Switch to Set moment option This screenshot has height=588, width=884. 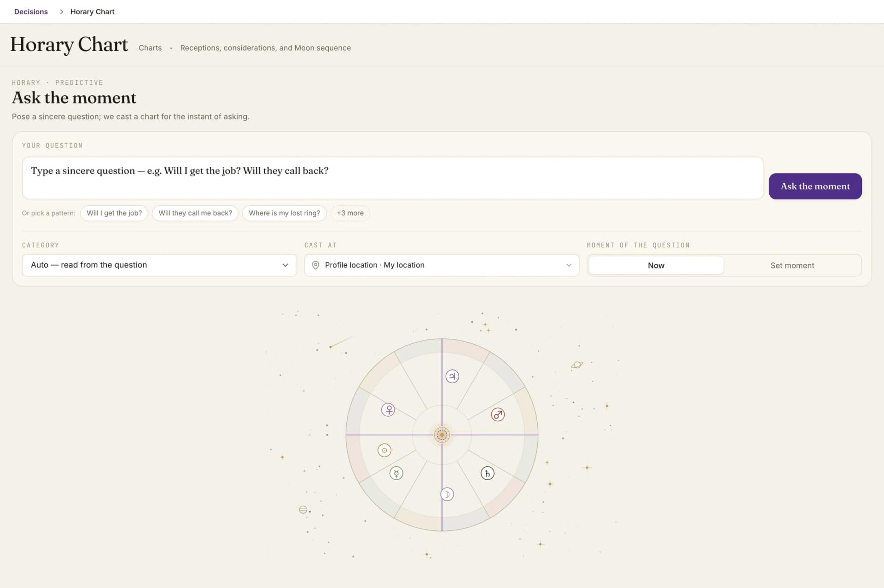(x=792, y=265)
